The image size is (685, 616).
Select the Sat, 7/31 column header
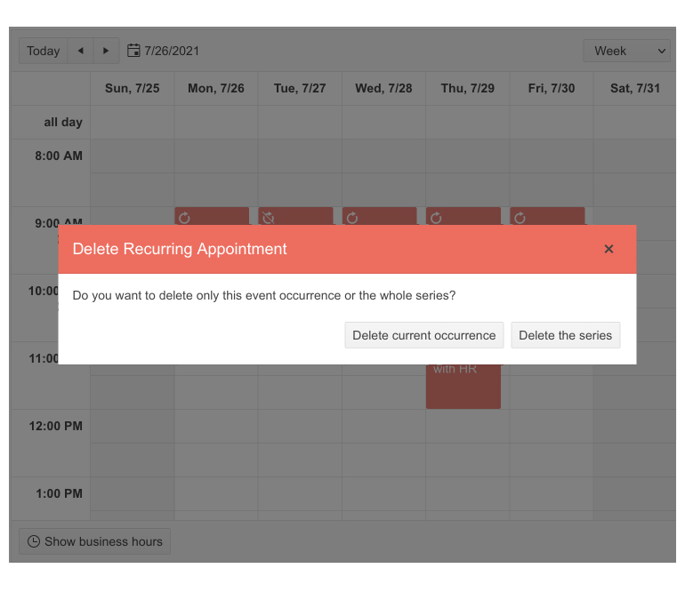click(x=635, y=89)
